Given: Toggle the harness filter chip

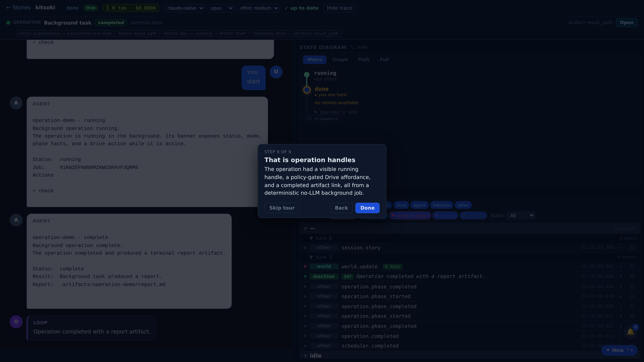Looking at the screenshot, I should point(442,205).
